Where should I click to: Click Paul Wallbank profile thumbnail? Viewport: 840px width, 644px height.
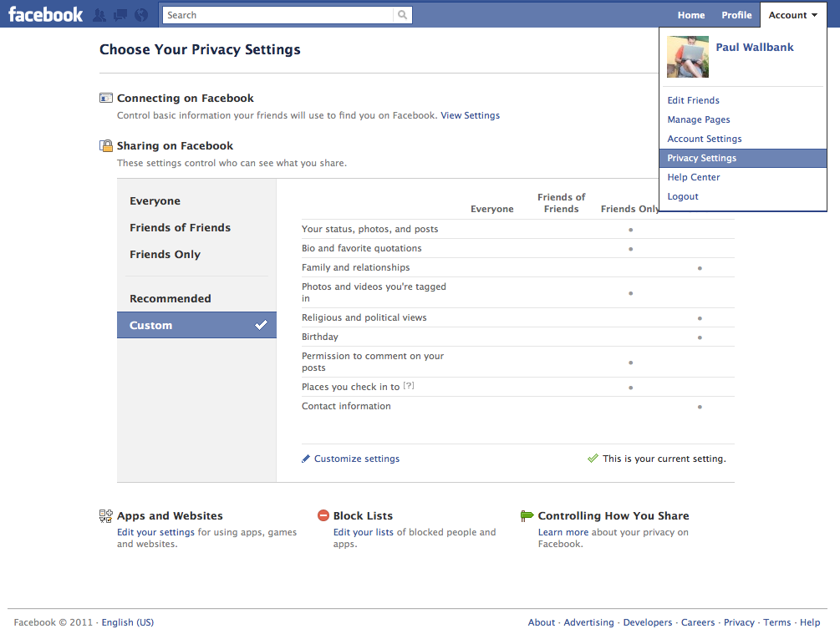(687, 57)
